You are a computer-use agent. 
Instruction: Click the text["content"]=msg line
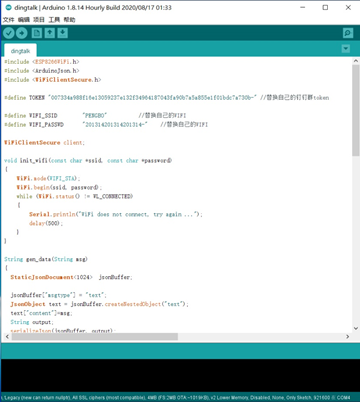click(x=41, y=313)
